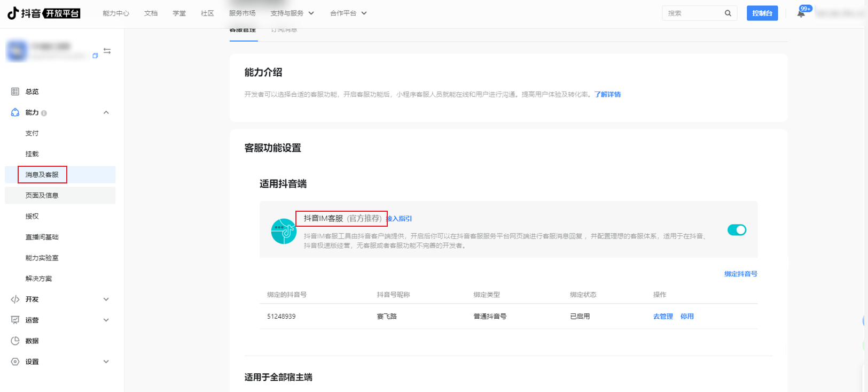Expand the 设置 section chevron

click(x=106, y=362)
